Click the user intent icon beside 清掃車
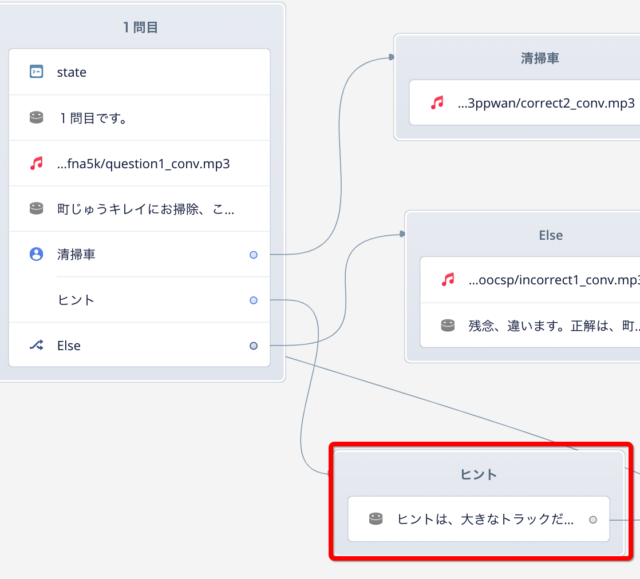Viewport: 640px width, 579px height. click(36, 254)
